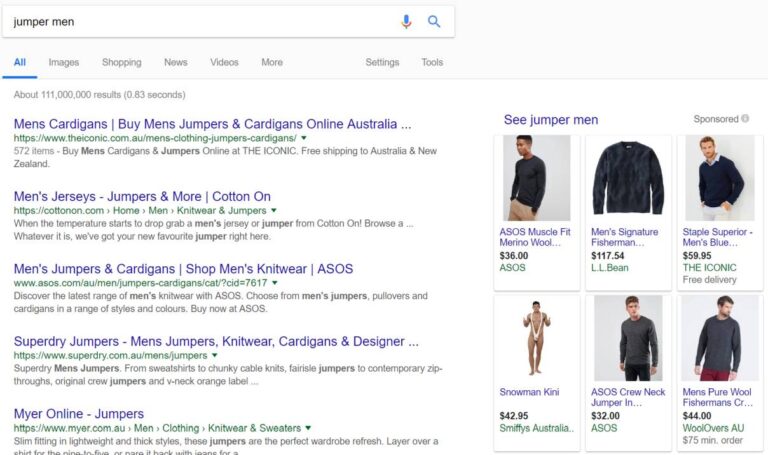The image size is (768, 455).
Task: Open the News tab
Action: pyautogui.click(x=176, y=62)
